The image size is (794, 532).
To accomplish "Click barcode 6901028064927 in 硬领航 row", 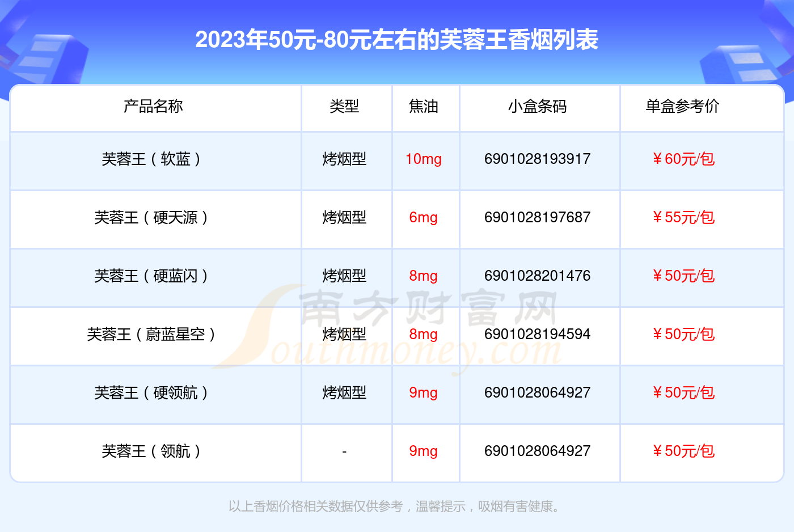I will [538, 392].
